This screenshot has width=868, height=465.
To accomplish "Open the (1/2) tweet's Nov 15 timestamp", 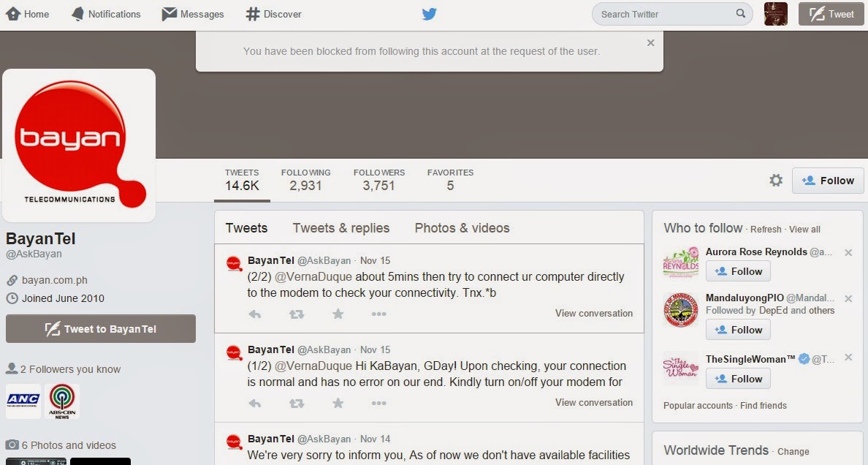I will point(376,349).
